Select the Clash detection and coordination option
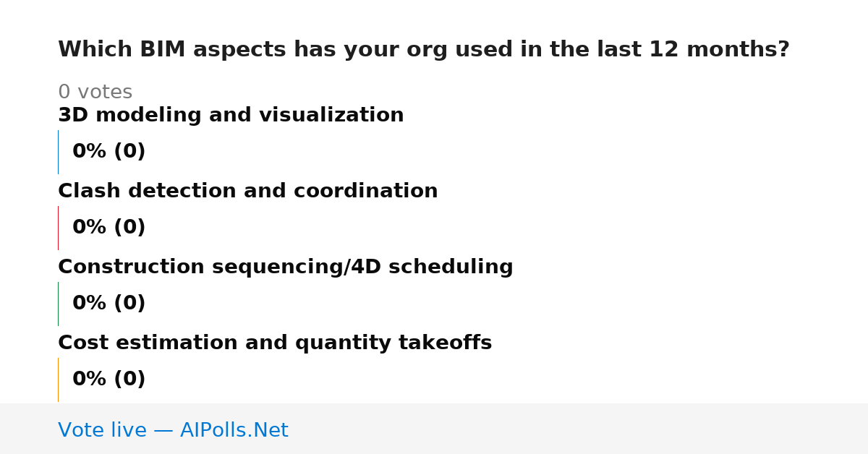 248,192
